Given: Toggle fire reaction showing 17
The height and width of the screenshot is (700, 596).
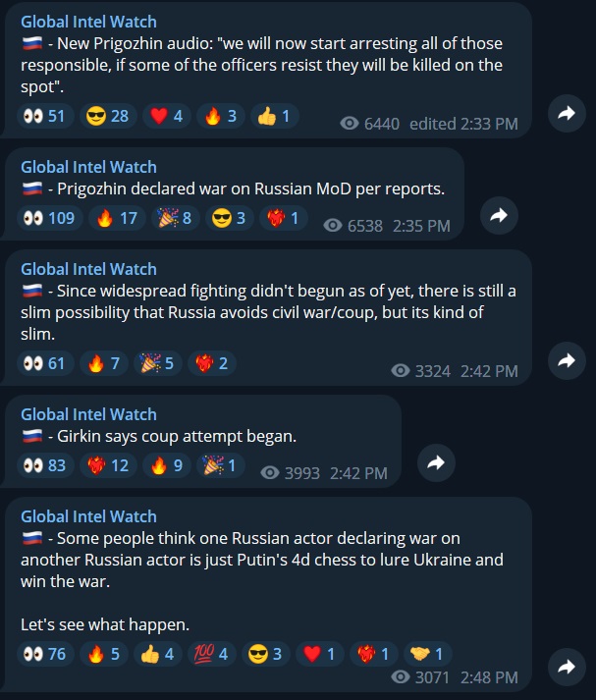Looking at the screenshot, I should [117, 218].
